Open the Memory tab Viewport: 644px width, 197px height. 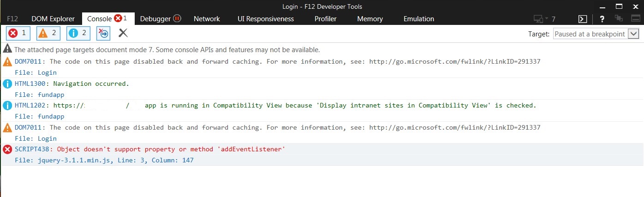click(370, 19)
